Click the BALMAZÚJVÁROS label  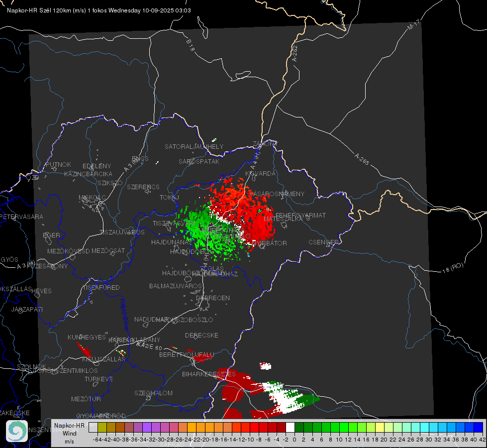(x=176, y=286)
